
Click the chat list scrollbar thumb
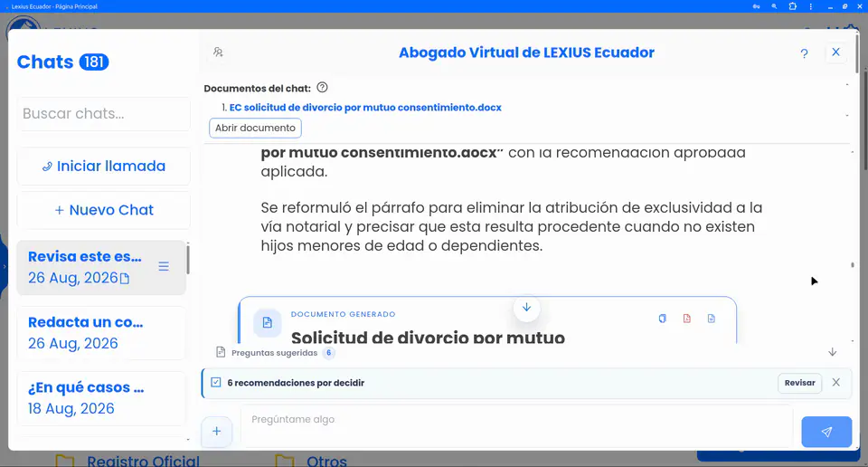click(188, 259)
